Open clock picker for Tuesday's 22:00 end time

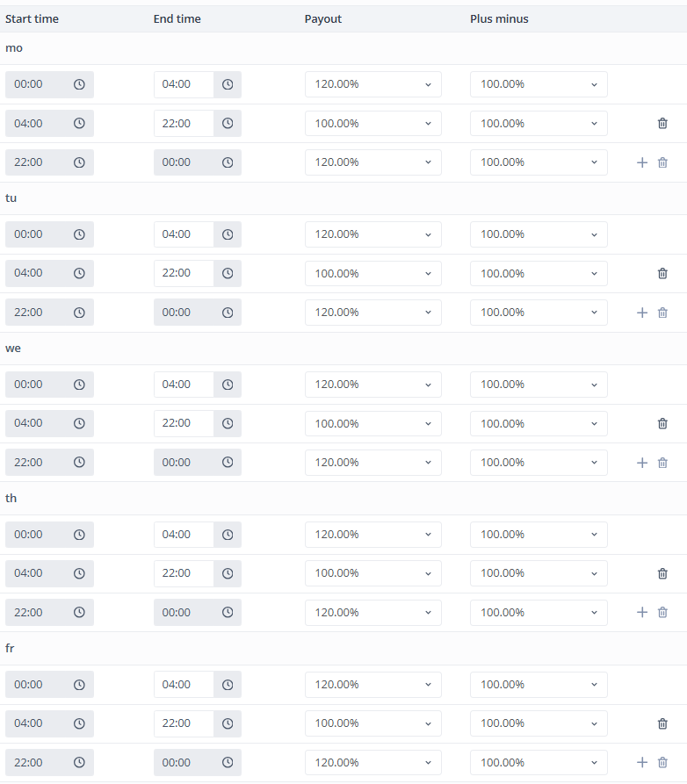point(228,274)
